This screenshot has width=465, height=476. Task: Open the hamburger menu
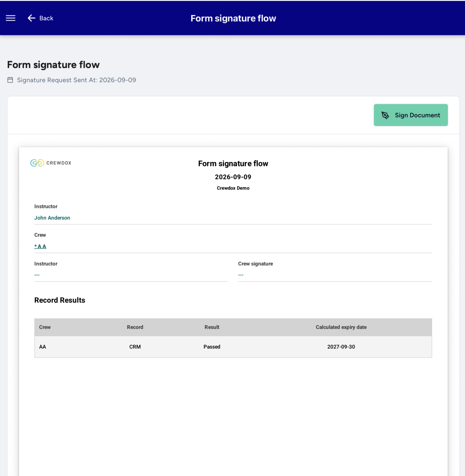tap(11, 18)
